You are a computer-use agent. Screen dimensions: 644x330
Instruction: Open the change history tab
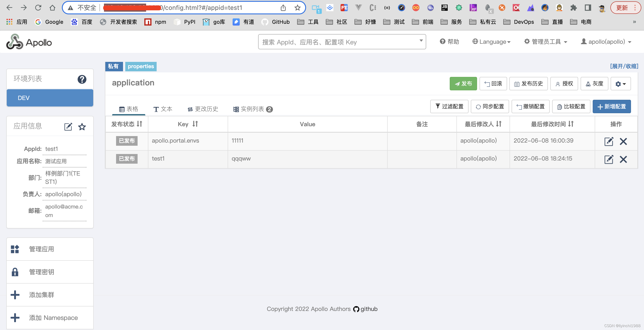tap(203, 109)
